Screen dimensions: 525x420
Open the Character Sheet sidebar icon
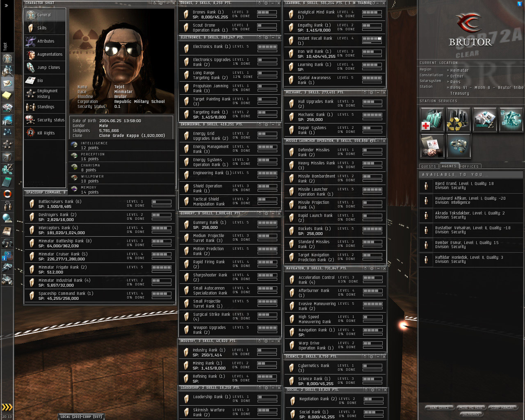tap(7, 58)
